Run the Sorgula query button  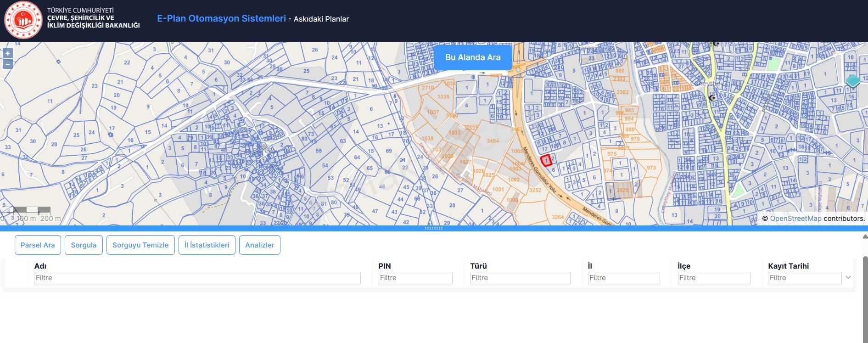coord(84,245)
